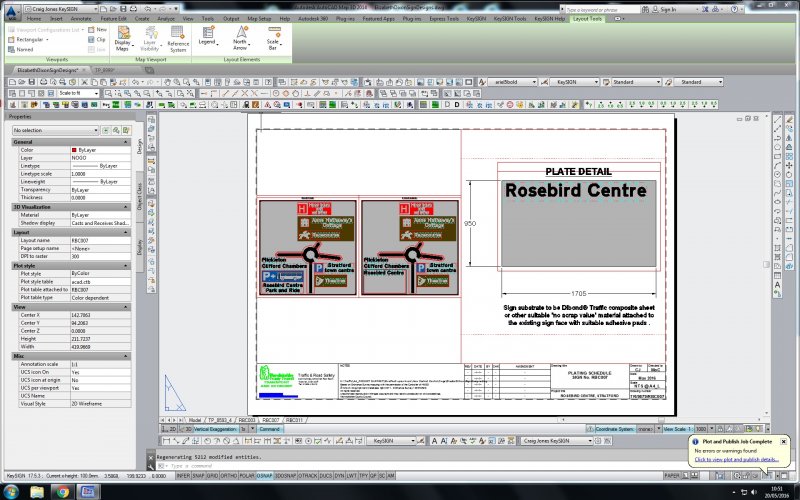Collapse the View properties section

pyautogui.click(x=126, y=307)
